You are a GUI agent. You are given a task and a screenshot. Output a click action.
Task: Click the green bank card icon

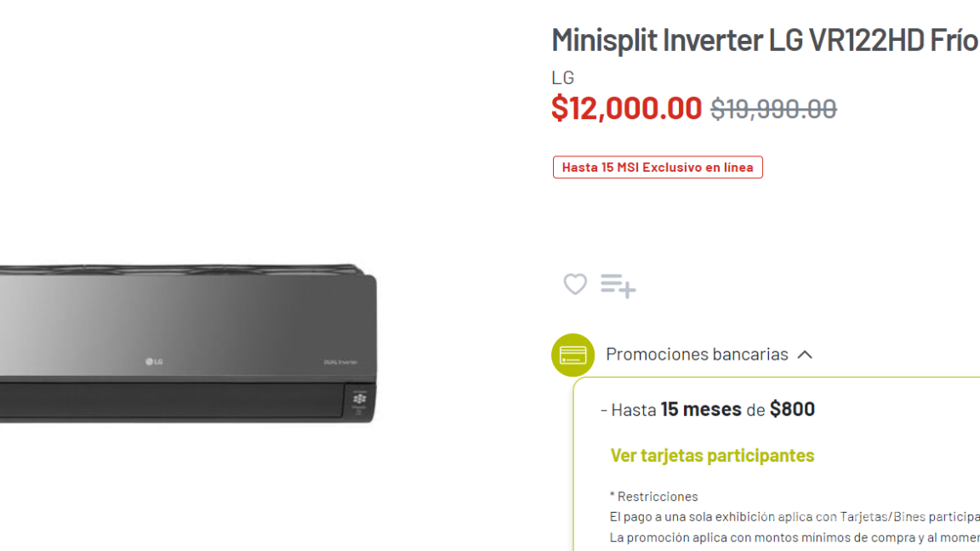[573, 355]
